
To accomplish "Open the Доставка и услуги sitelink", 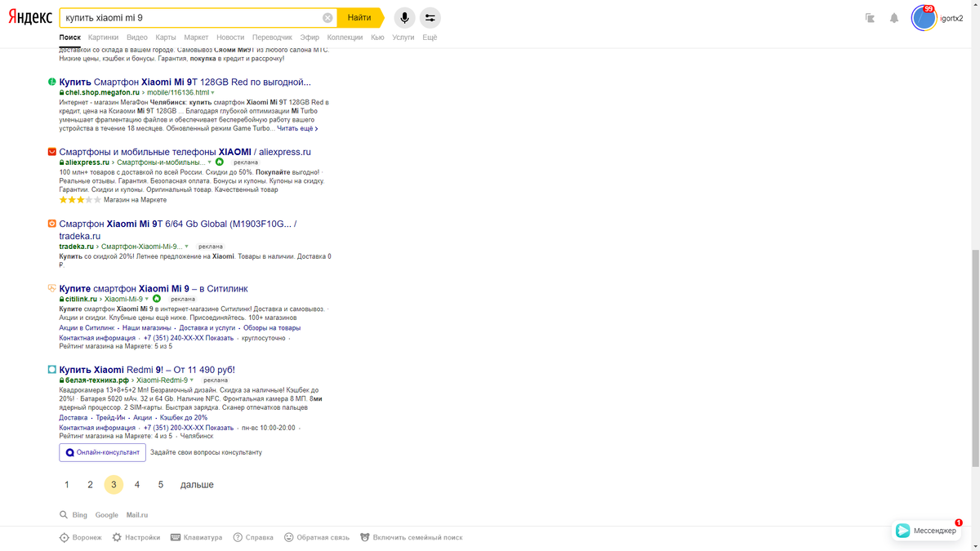I will coord(207,328).
